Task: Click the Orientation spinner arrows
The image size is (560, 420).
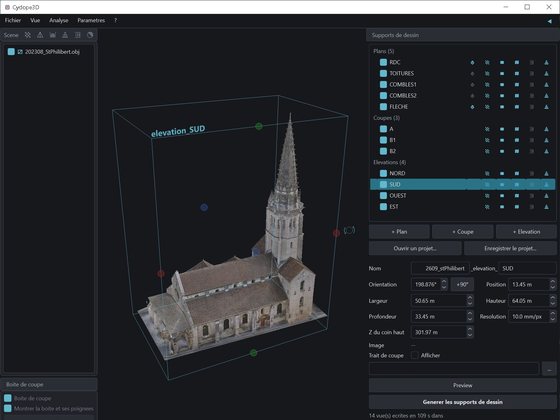Action: coord(444,284)
